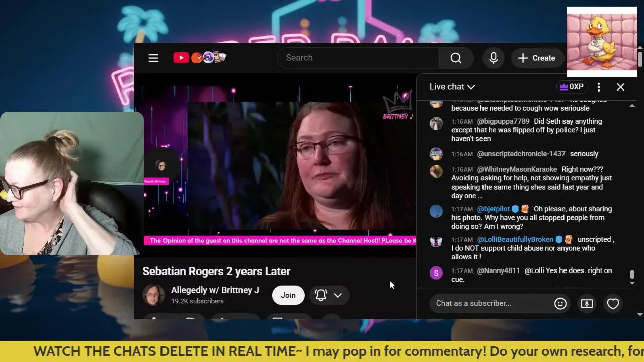Click the blue verified shield beside @bjetpilot
Viewport: 644px width, 362px height.
(515, 209)
